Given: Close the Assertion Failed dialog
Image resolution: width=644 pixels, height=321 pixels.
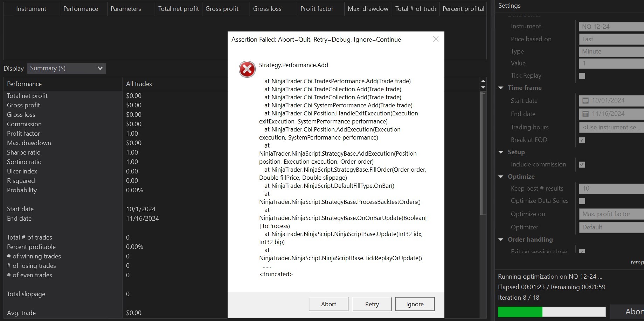Looking at the screenshot, I should [436, 39].
